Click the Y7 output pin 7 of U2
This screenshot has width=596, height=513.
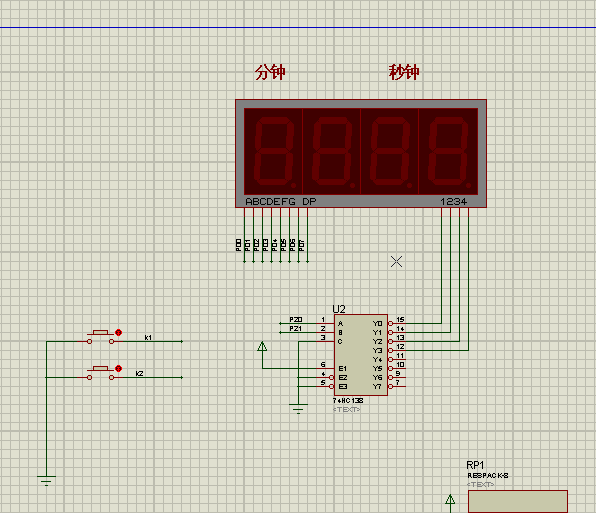397,386
